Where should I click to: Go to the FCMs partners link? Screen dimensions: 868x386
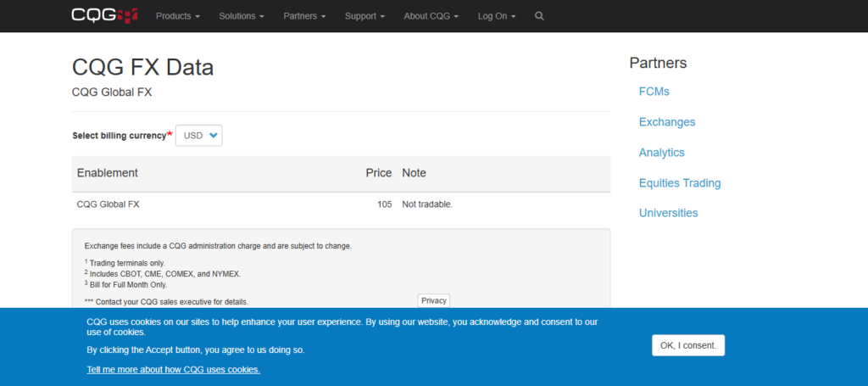click(x=654, y=92)
